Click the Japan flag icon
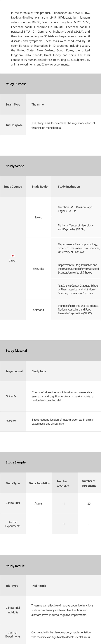This screenshot has width=101, height=644. pyautogui.click(x=13, y=256)
